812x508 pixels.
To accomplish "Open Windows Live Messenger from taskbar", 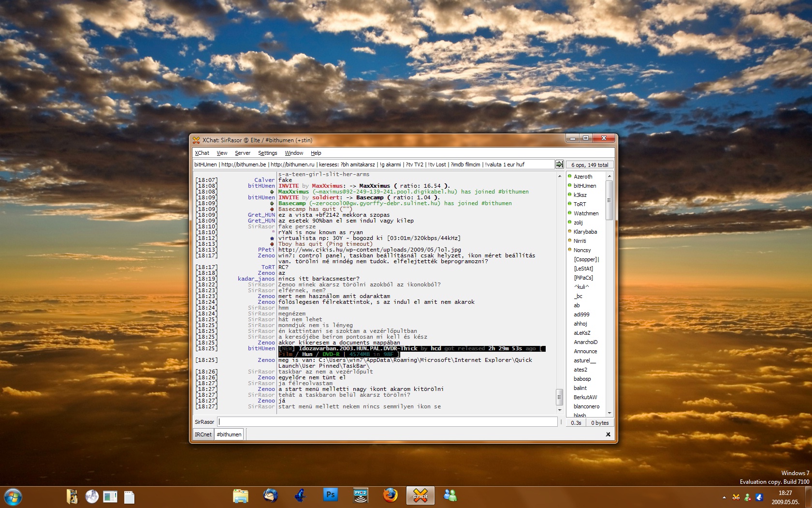I will click(450, 495).
